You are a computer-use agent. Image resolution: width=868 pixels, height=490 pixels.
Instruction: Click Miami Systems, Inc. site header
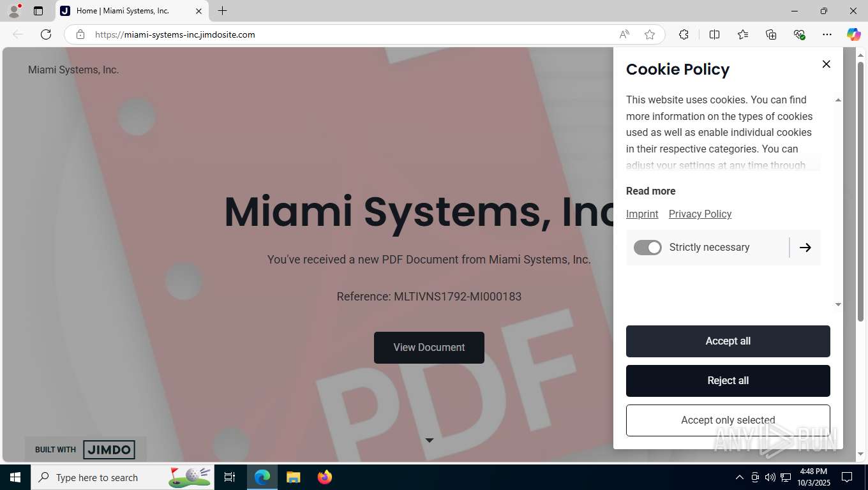(73, 70)
